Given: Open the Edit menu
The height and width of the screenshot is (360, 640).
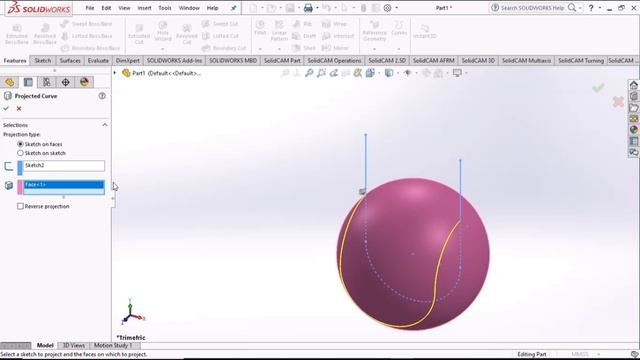Looking at the screenshot, I should (x=106, y=8).
